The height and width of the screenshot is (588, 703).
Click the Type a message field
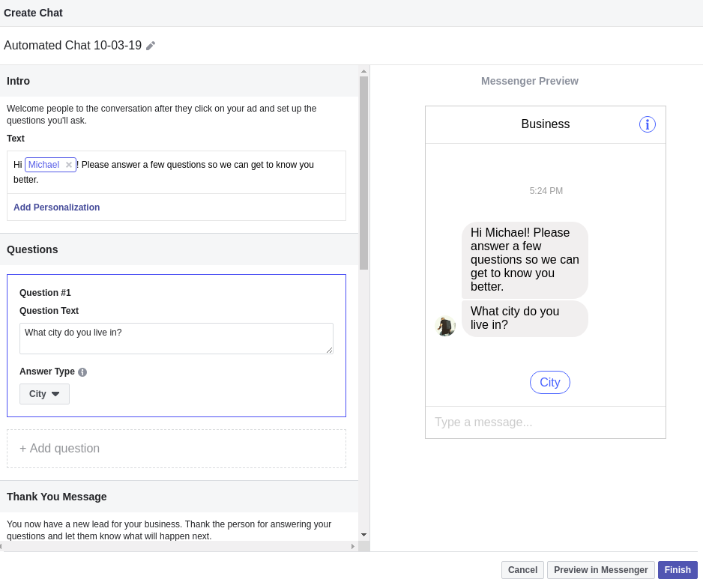[545, 422]
